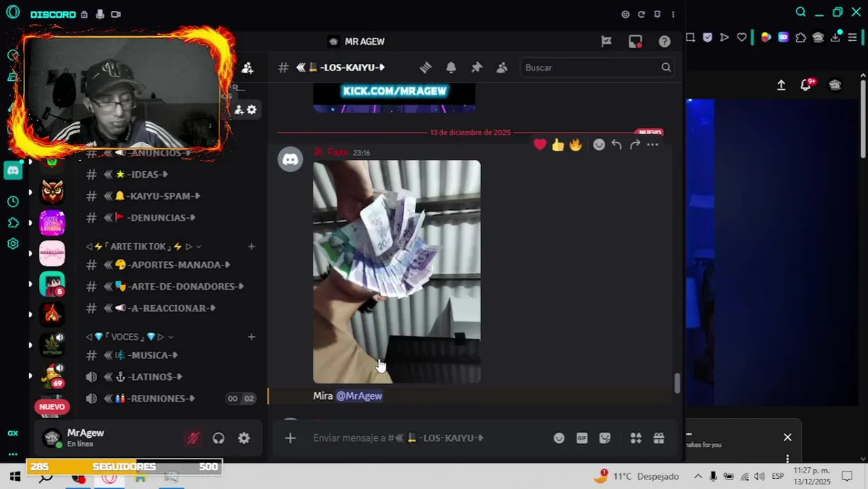Open the posted money photo
The image size is (868, 489).
(397, 272)
